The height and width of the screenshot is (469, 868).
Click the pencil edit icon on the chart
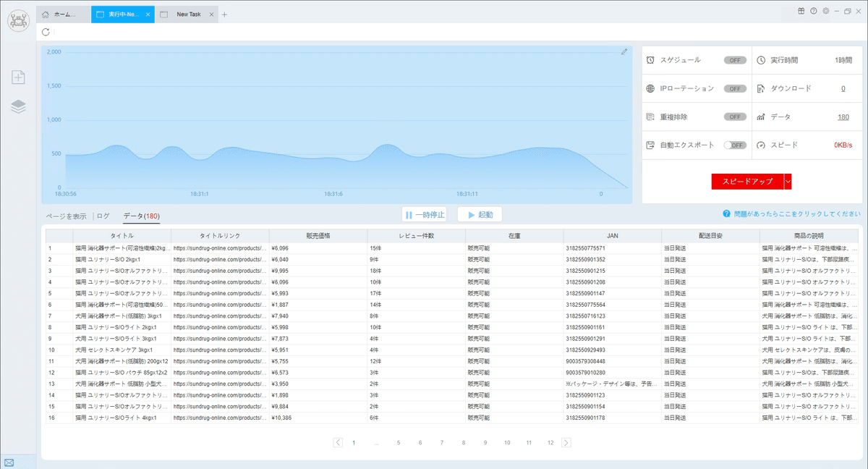(x=624, y=51)
